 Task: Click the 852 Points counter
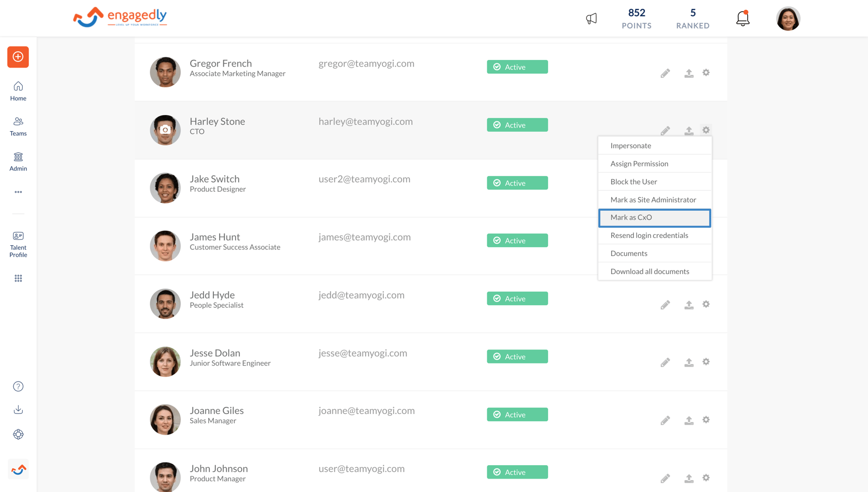tap(636, 18)
